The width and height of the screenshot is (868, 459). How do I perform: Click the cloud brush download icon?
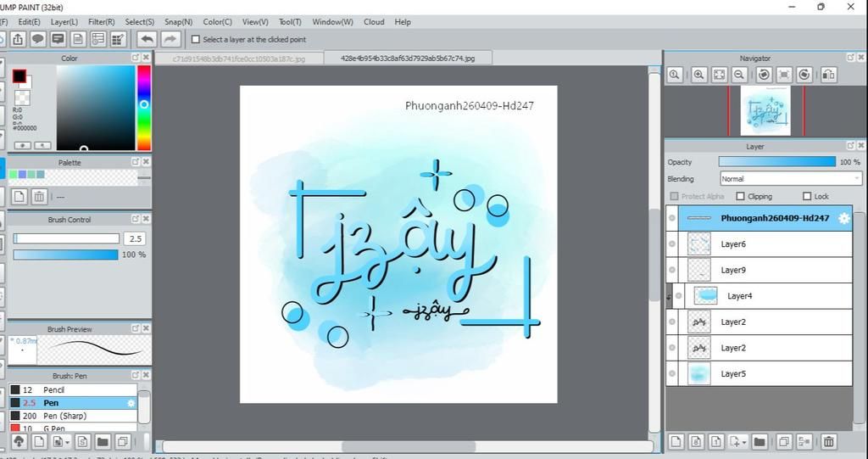(x=19, y=442)
